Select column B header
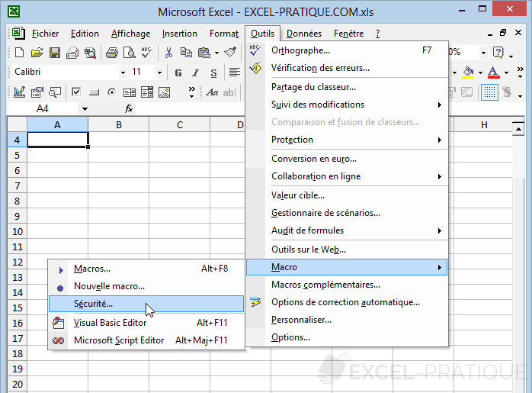 tap(119, 124)
